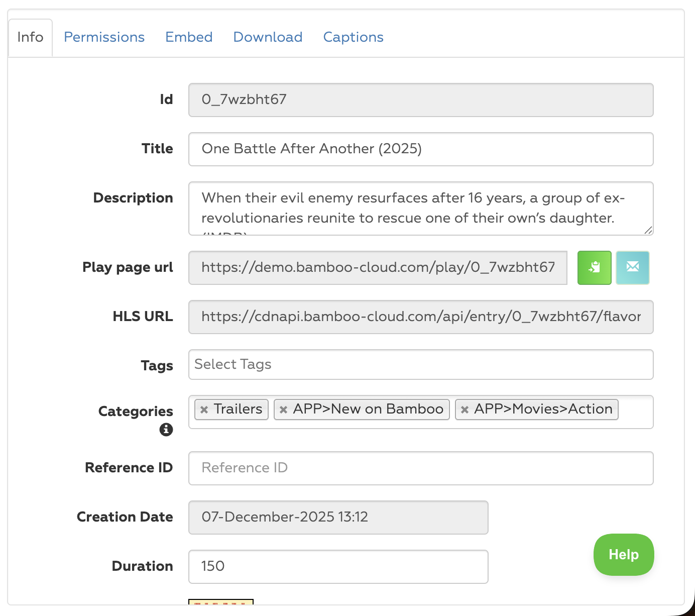Select the Captions tab

[x=353, y=37]
